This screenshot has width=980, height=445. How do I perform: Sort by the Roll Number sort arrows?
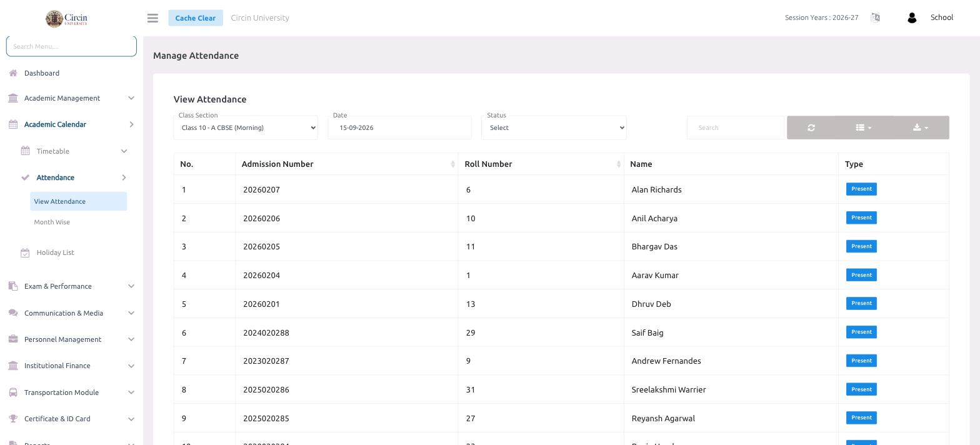point(619,164)
